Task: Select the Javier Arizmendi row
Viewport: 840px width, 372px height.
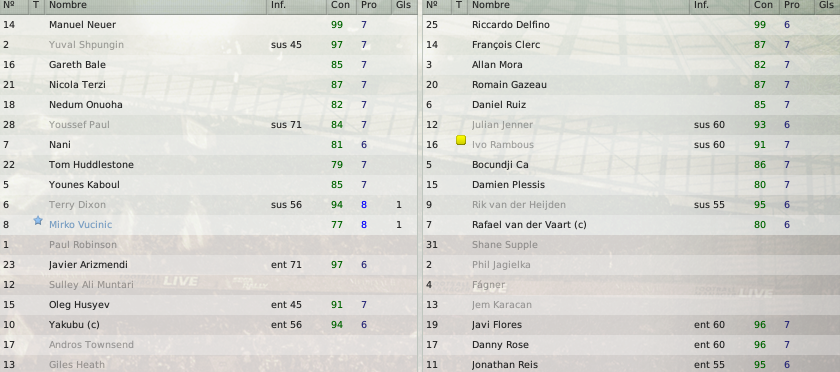Action: 208,265
